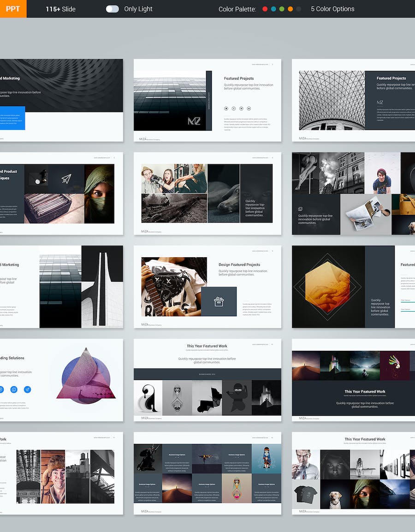Viewport: 415px width, 532px height.
Task: Select the green color palette dot
Action: 282,9
